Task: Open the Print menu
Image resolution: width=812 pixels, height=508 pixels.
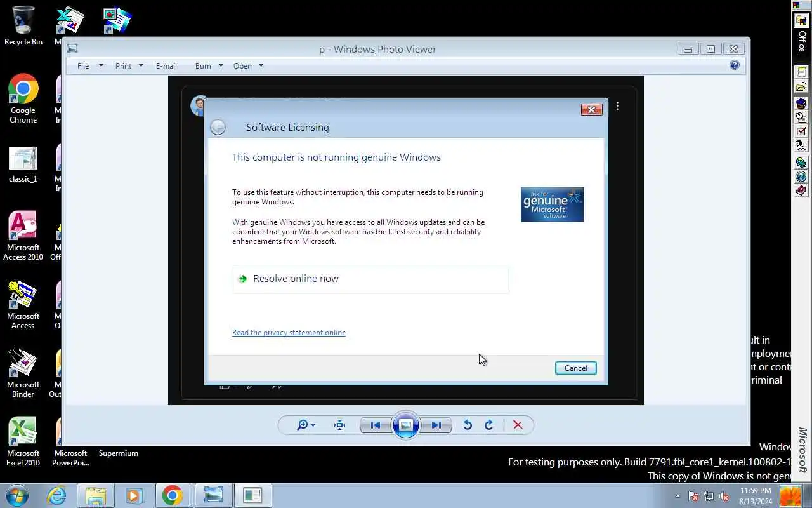Action: point(124,65)
